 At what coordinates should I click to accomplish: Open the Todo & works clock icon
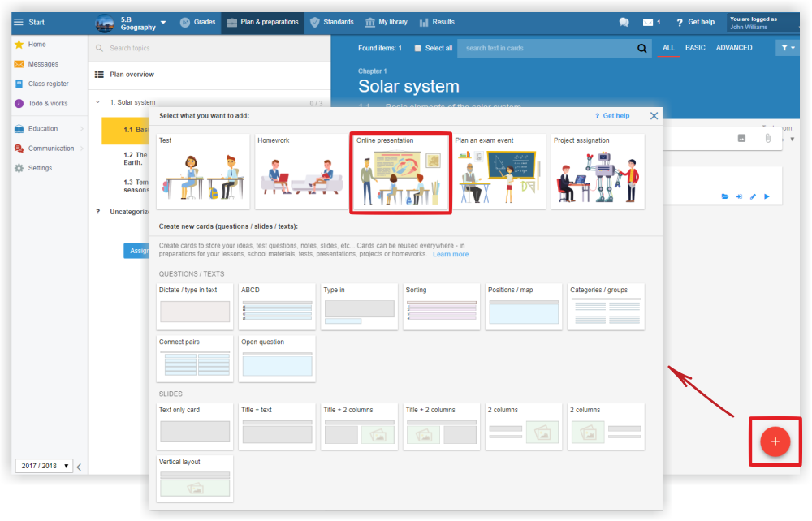(x=19, y=104)
